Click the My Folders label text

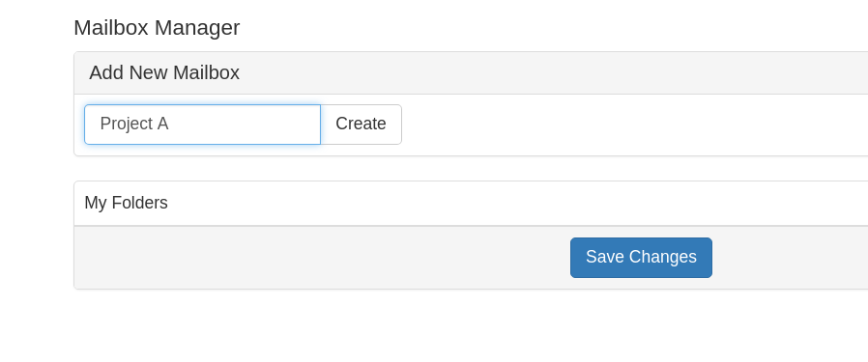pos(126,203)
